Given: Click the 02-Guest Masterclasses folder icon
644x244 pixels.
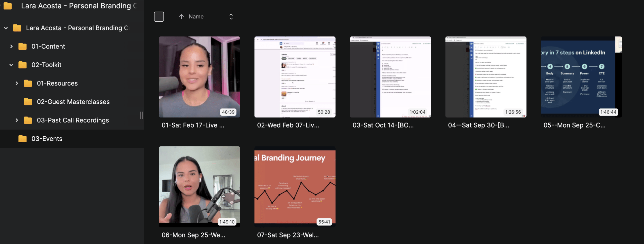Looking at the screenshot, I should tap(28, 102).
